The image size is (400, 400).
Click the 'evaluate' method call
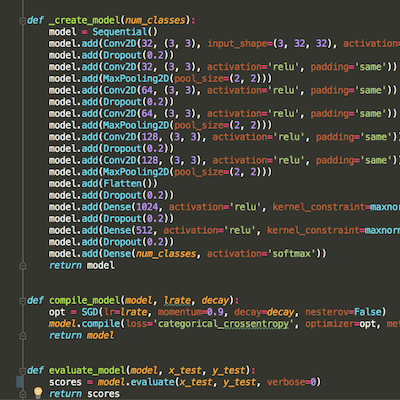[152, 382]
